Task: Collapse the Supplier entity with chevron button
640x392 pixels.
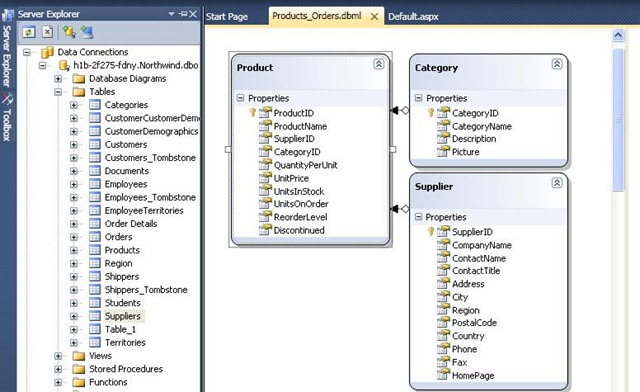Action: [x=557, y=183]
